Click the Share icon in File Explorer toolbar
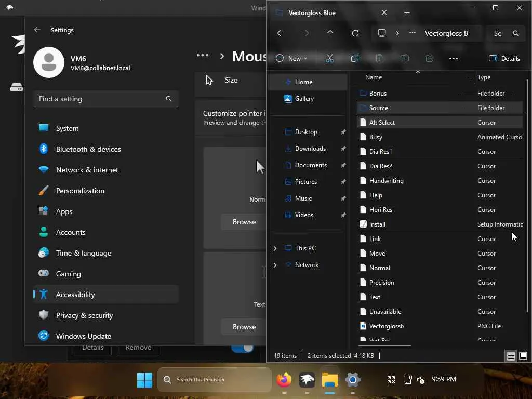Image resolution: width=532 pixels, height=399 pixels. [x=430, y=58]
